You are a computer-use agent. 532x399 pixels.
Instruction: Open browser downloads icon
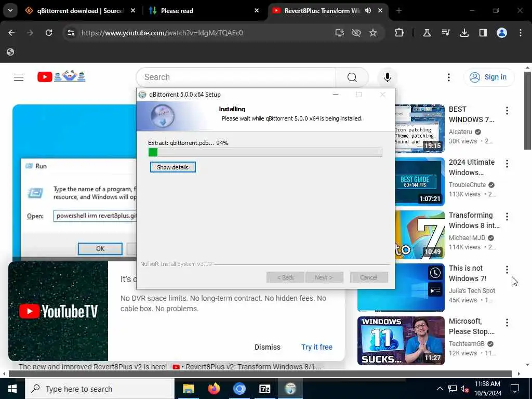[464, 33]
